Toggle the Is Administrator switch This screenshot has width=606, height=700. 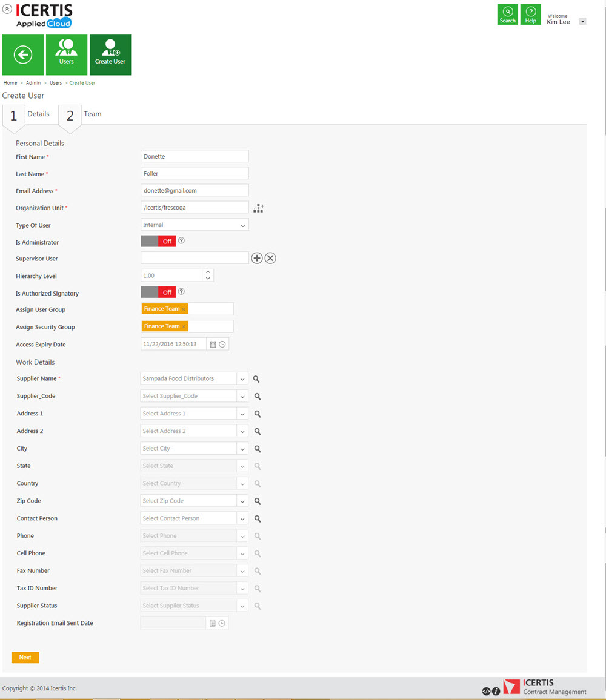158,241
